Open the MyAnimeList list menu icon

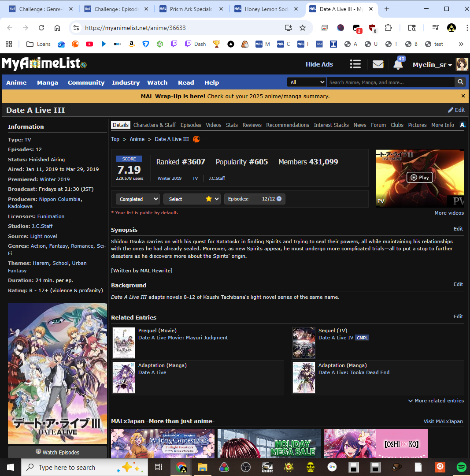pos(355,64)
